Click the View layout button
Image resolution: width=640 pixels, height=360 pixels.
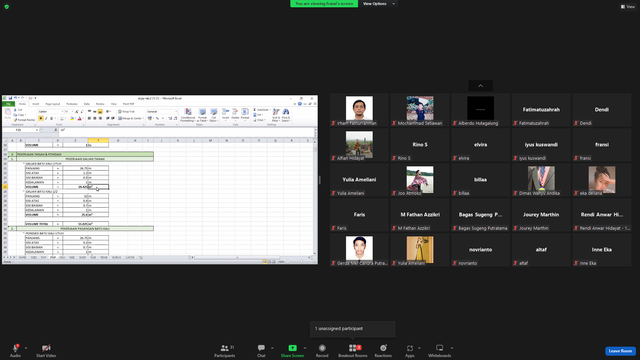tap(628, 7)
